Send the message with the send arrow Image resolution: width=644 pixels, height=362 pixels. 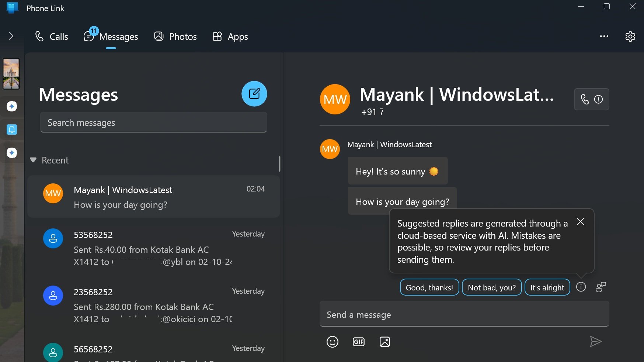click(596, 342)
